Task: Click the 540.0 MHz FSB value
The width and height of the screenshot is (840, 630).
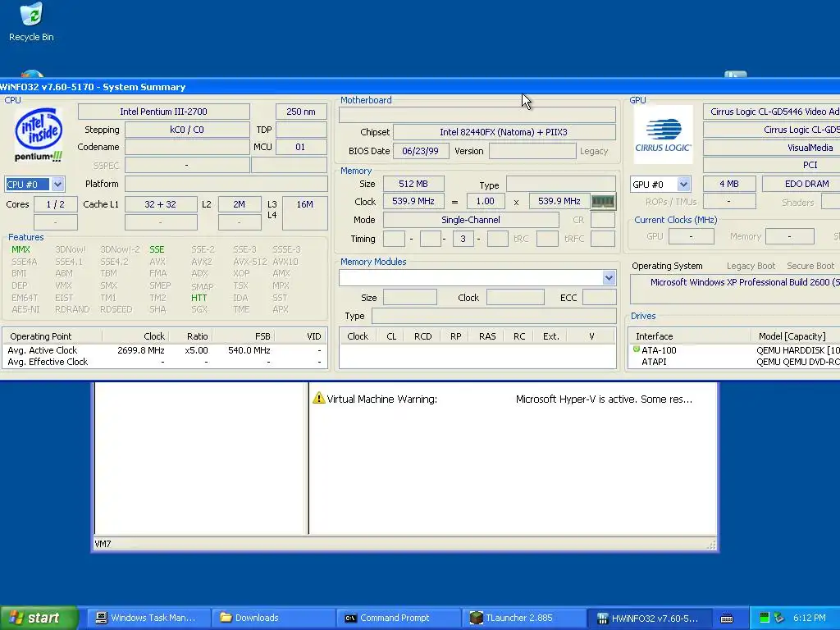Action: click(x=249, y=349)
